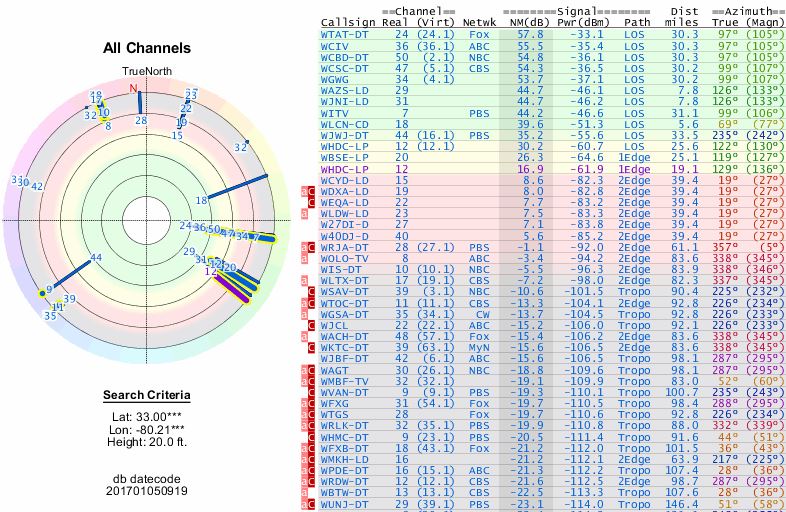Click the red 'c' flag beside WRJA-DT

tap(312, 246)
